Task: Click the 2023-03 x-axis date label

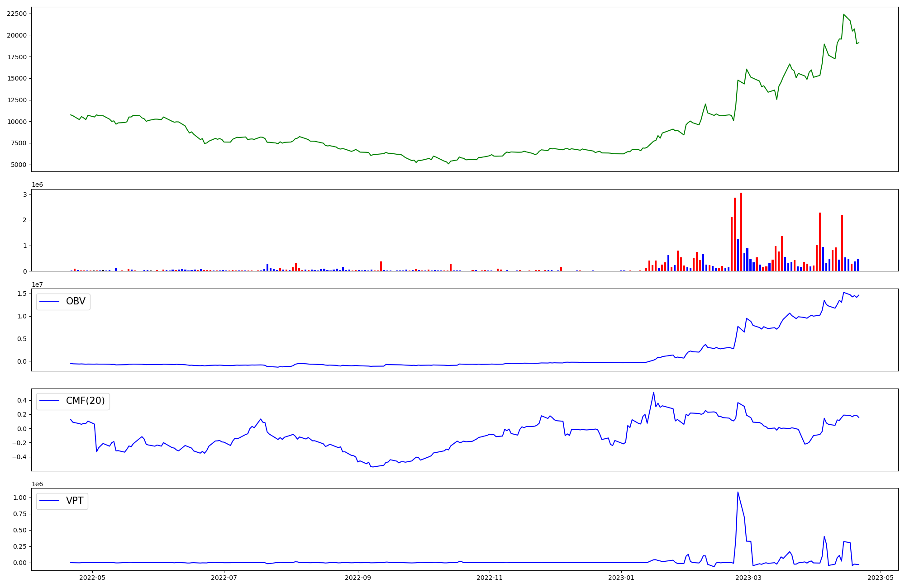Action: [x=749, y=578]
